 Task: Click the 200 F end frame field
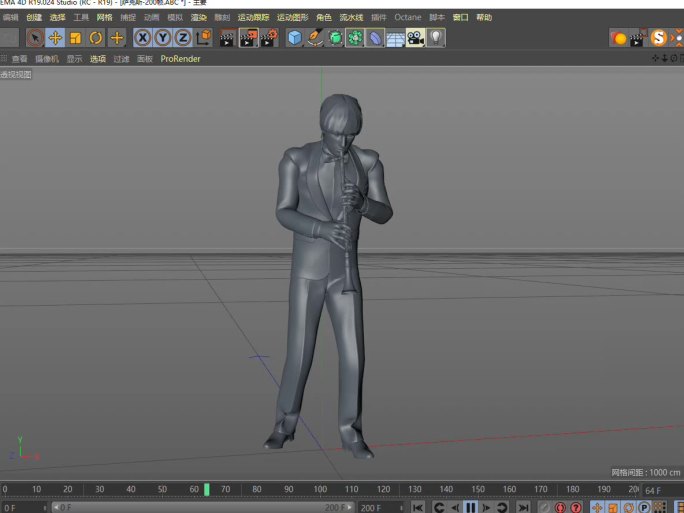coord(380,508)
